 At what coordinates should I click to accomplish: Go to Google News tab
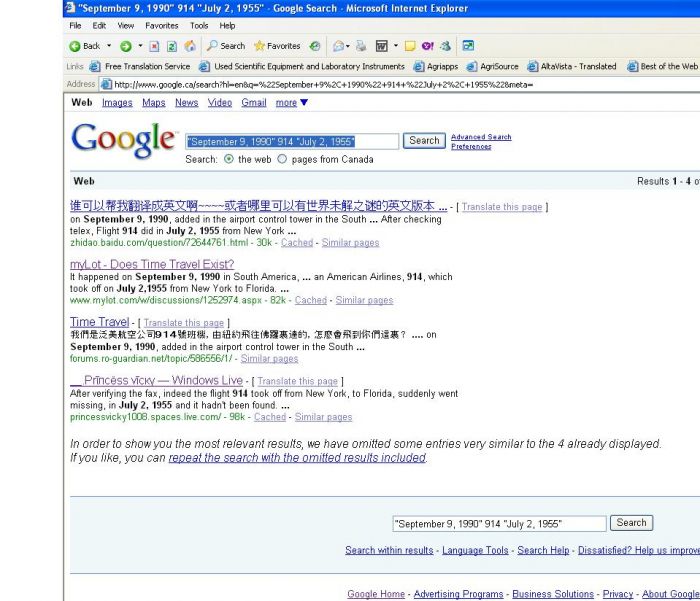click(187, 103)
